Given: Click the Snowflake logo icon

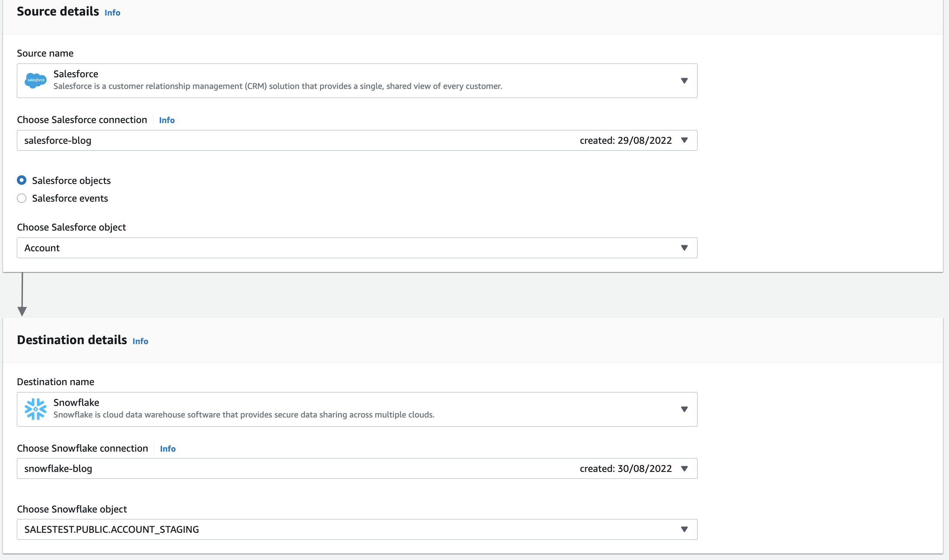Looking at the screenshot, I should coord(35,409).
